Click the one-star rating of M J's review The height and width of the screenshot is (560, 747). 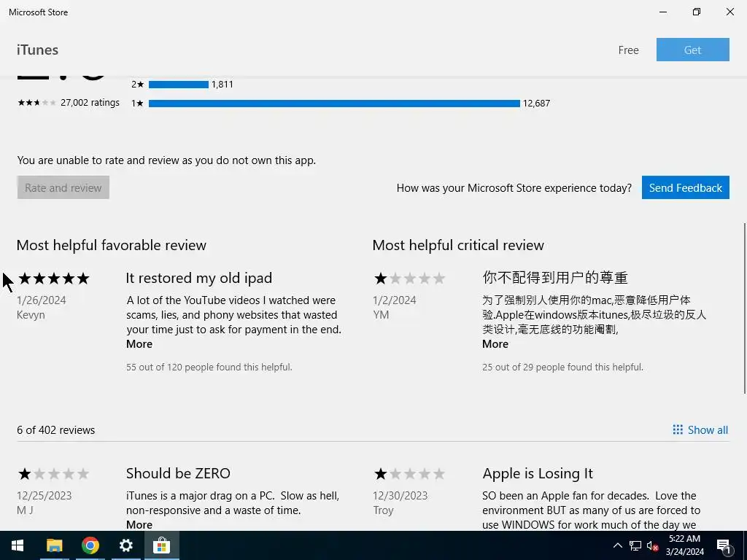point(53,474)
